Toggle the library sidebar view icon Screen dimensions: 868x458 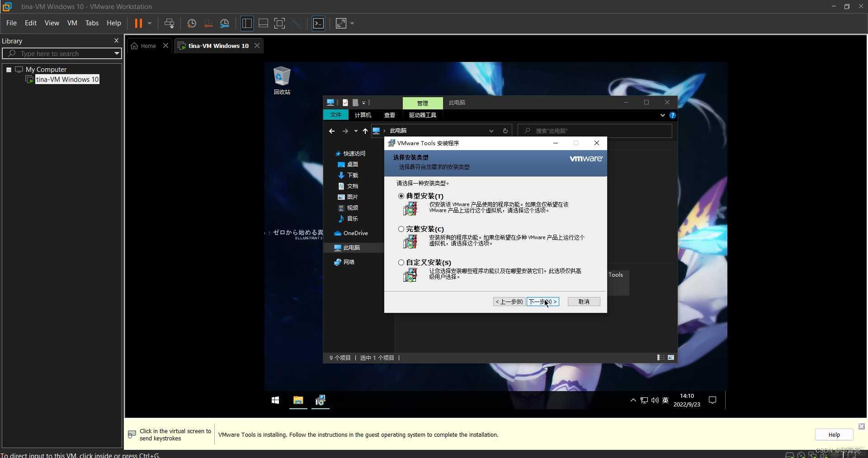pyautogui.click(x=247, y=24)
